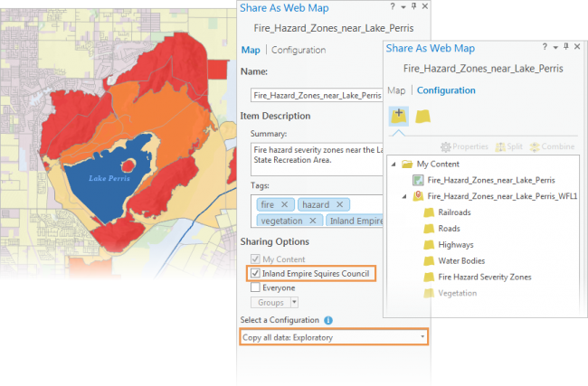Click the Highways layer icon
Screen dimensions: 588x386
(429, 245)
